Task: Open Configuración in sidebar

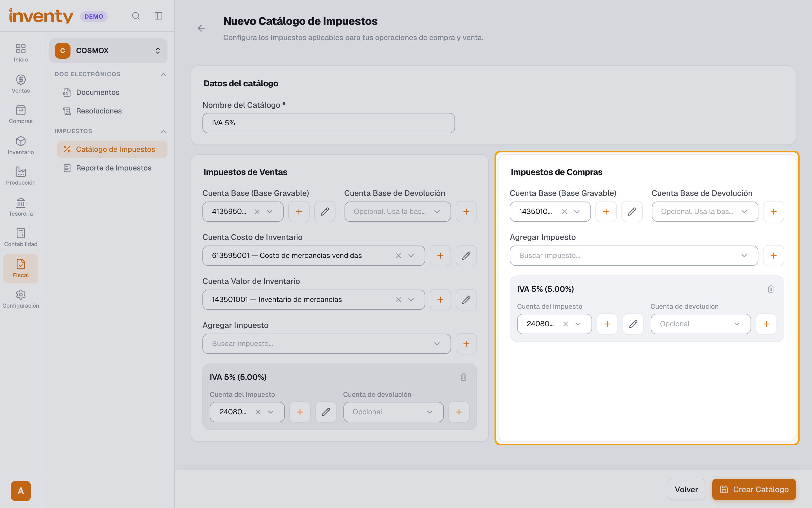Action: coord(21,299)
